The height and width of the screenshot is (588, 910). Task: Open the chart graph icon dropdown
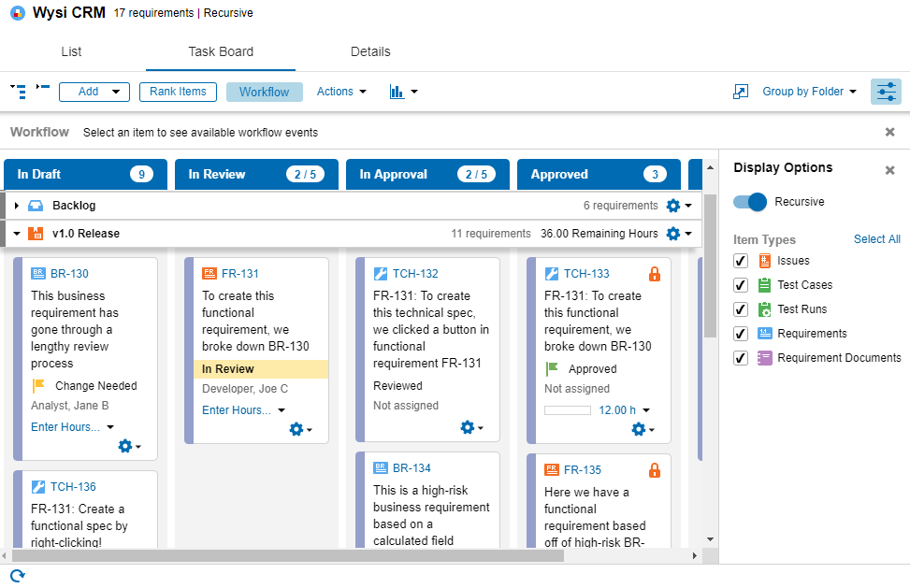403,92
